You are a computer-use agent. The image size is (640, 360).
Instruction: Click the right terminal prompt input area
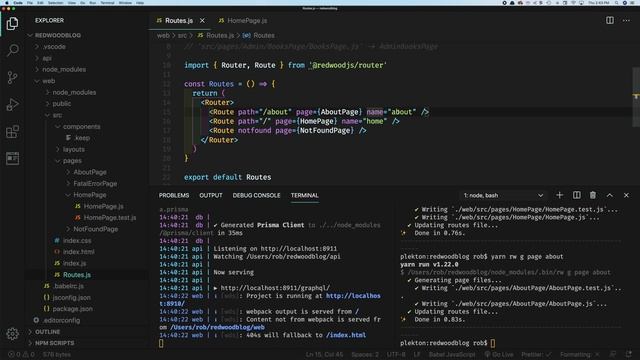(493, 343)
